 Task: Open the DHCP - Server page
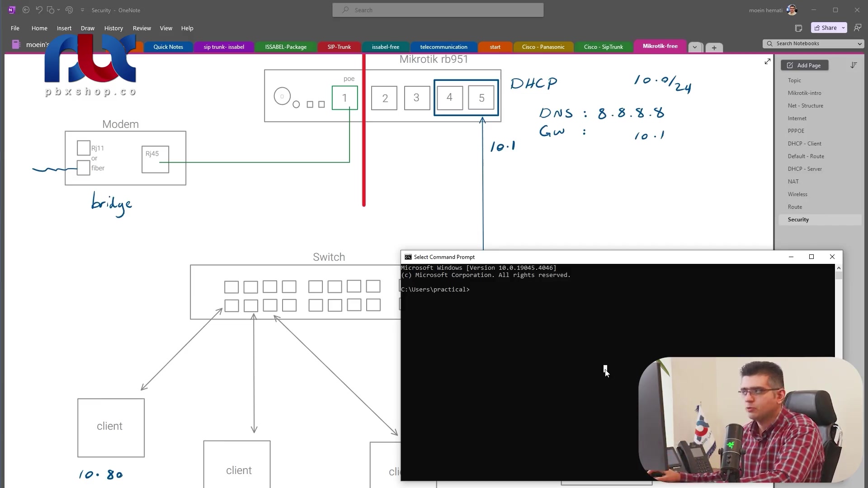coord(804,169)
